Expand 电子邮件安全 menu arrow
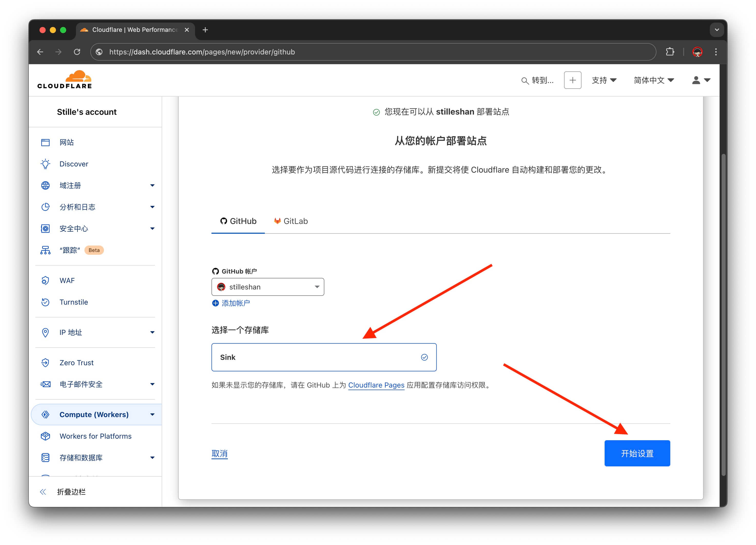Viewport: 756px width, 545px height. 152,384
